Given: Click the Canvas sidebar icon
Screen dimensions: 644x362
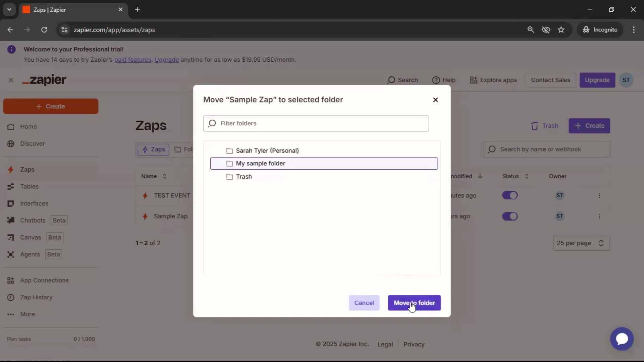Looking at the screenshot, I should coord(11,237).
